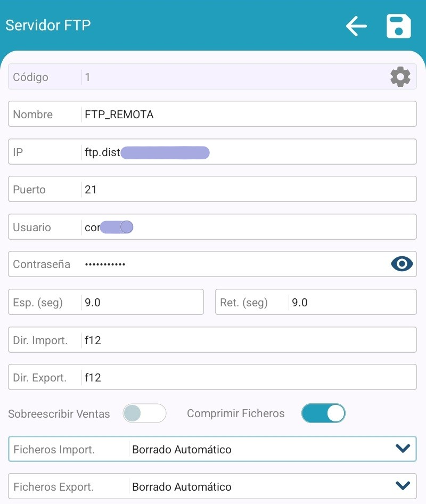This screenshot has height=504, width=426.
Task: Edit the Nombre field FTP_REMOTA
Action: (x=248, y=115)
